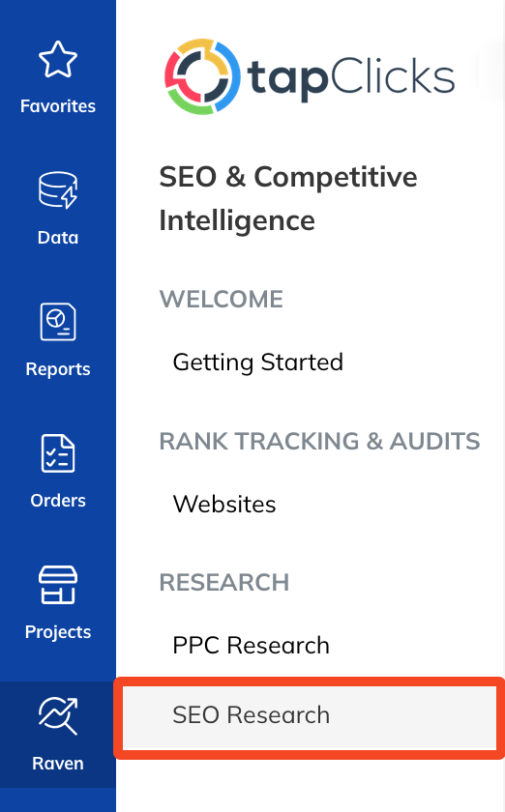The height and width of the screenshot is (812, 505).
Task: Select the highlighted SEO Research item
Action: 309,715
